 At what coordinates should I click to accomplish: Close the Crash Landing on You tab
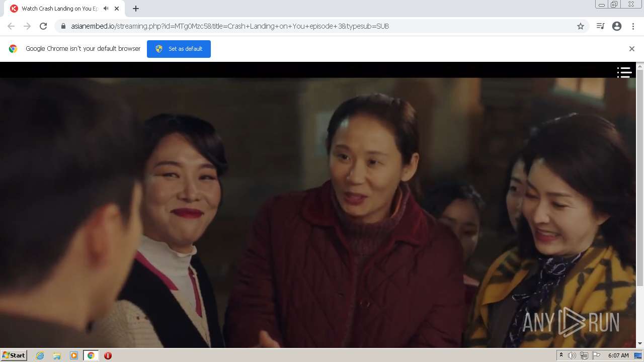117,9
